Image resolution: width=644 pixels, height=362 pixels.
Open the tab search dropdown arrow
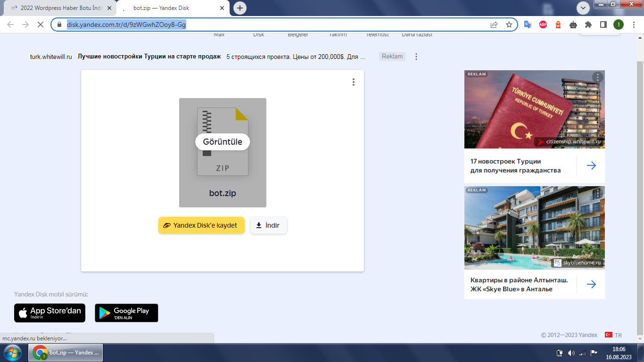pos(583,8)
